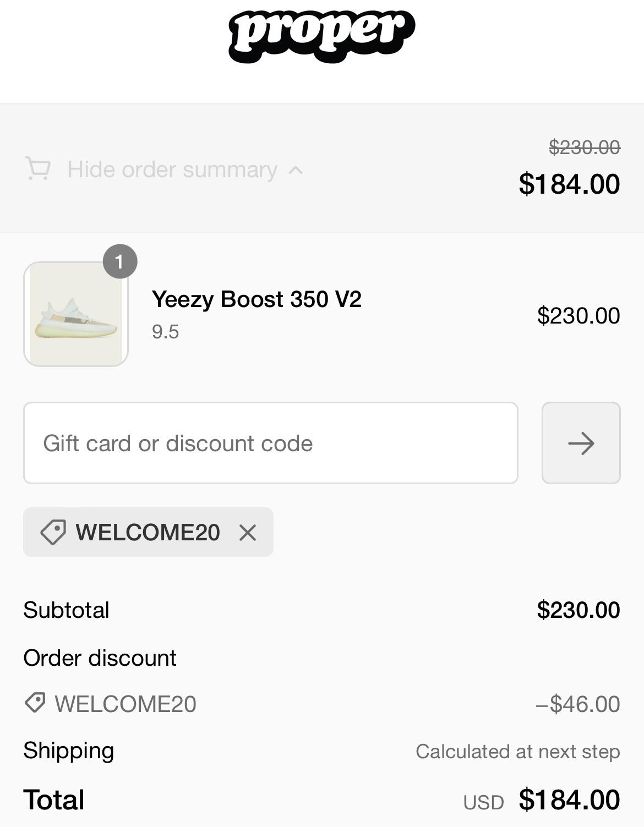644x827 pixels.
Task: Select the Yeezy Boost 350 V2 product title
Action: tap(257, 299)
